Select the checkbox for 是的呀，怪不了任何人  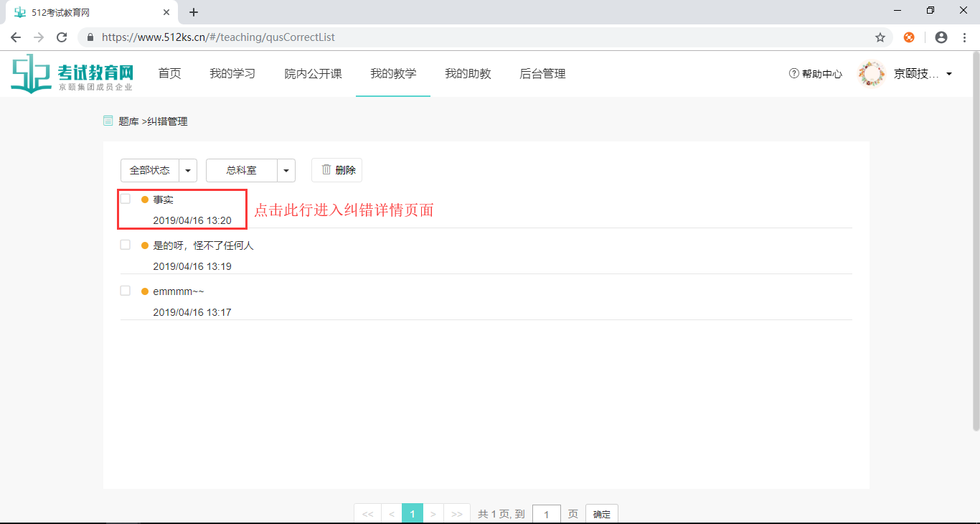click(125, 244)
